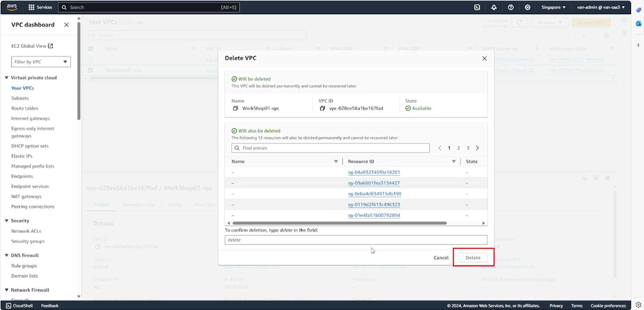This screenshot has height=310, width=644.
Task: Open Egress-only internet gateways in sidebar
Action: tap(33, 132)
